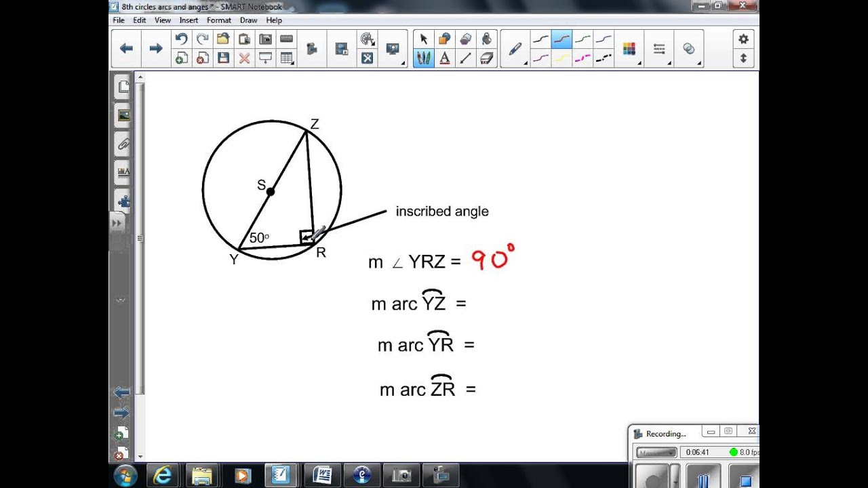Go to the next page with the toolbar's right arrow
This screenshot has height=488, width=868.
tap(156, 48)
